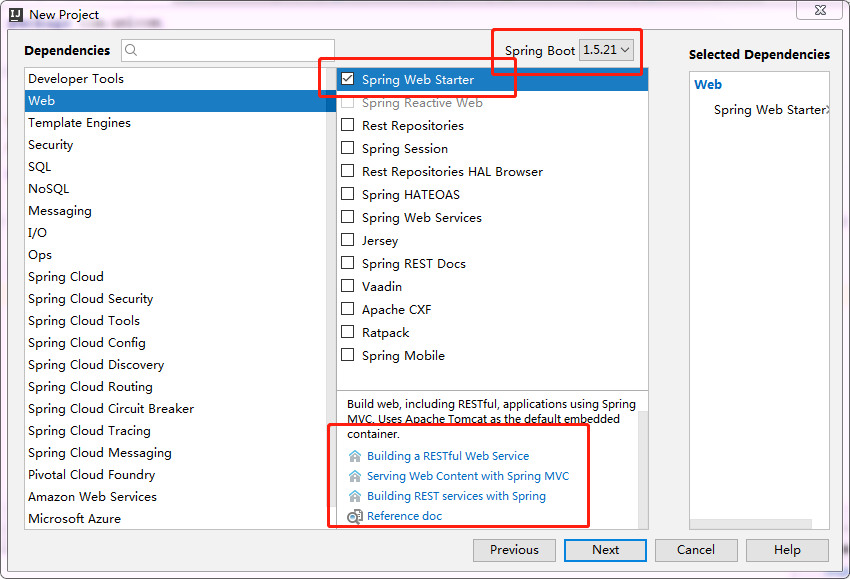Check the Spring Web Services box
This screenshot has width=850, height=579.
[x=347, y=217]
